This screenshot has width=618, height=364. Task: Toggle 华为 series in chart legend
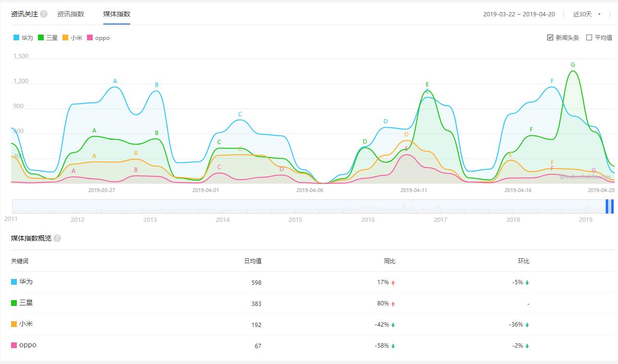tap(24, 37)
